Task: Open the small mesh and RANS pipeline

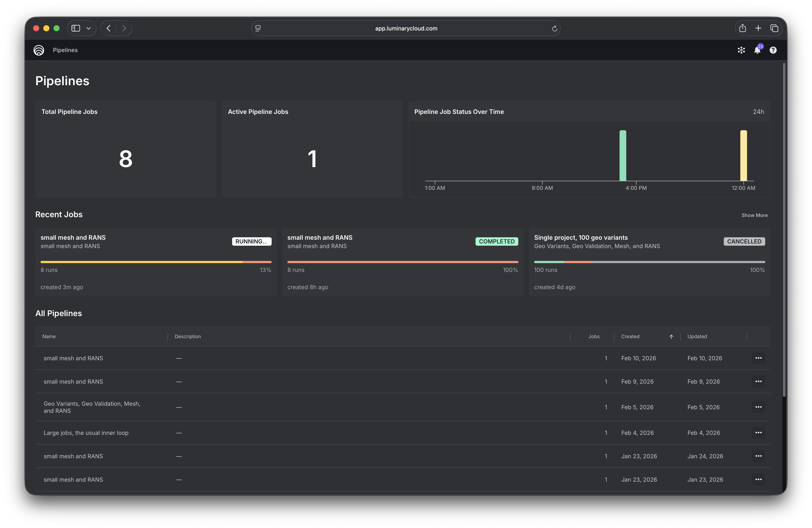Action: tap(73, 358)
